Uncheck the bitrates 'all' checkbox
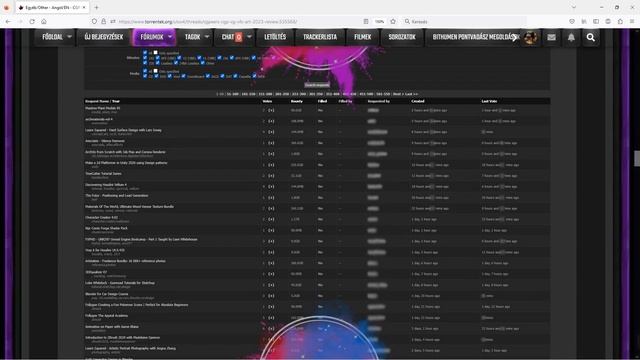This screenshot has height=360, width=640. pyautogui.click(x=145, y=53)
